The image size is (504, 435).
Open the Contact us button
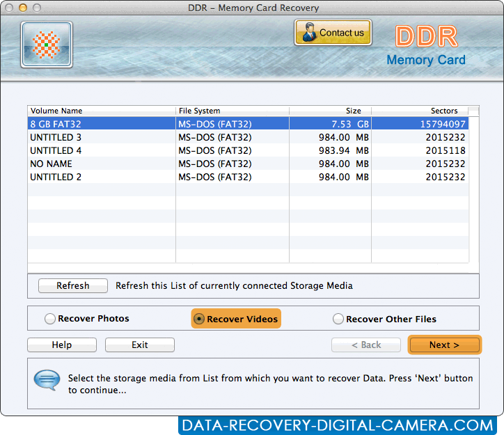point(333,33)
